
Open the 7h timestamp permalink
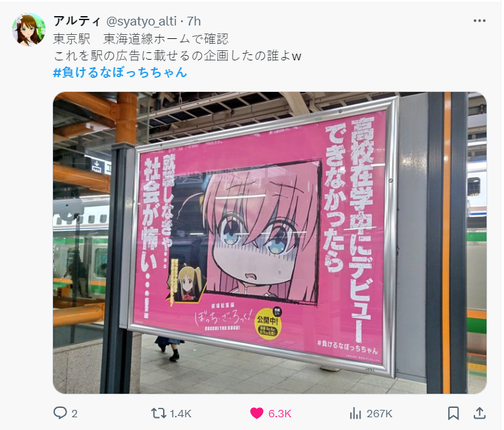[x=194, y=21]
